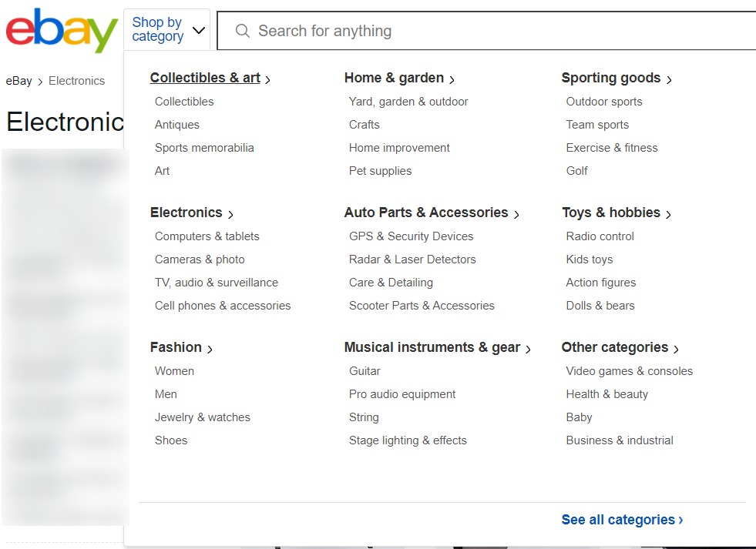Go to Exercise & fitness
The image size is (756, 549).
pyautogui.click(x=612, y=148)
